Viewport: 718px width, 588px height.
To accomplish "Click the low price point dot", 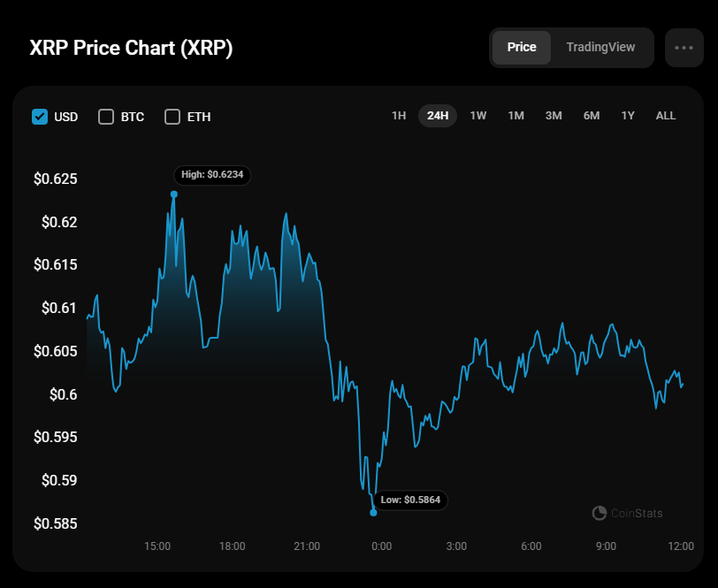I will click(374, 512).
